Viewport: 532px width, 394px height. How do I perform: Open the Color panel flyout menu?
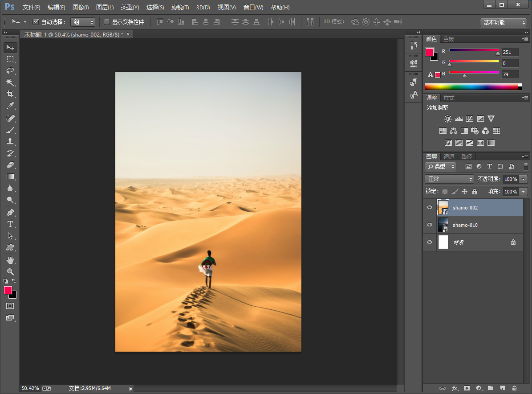[525, 39]
